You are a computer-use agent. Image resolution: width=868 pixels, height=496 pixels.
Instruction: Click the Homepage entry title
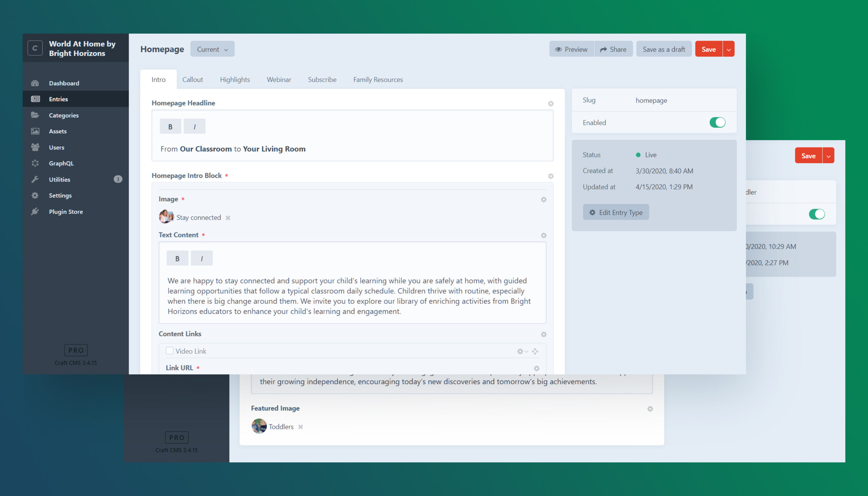pos(162,49)
